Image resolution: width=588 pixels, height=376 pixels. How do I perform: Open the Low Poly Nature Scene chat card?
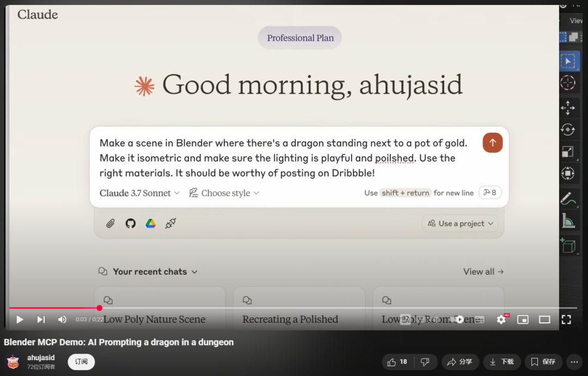(160, 309)
